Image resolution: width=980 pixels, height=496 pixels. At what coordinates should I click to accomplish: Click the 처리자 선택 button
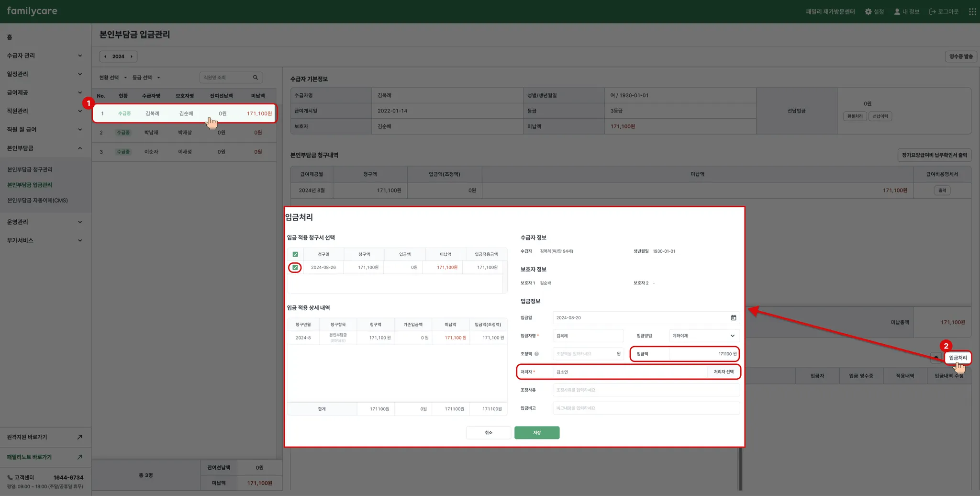(x=723, y=372)
